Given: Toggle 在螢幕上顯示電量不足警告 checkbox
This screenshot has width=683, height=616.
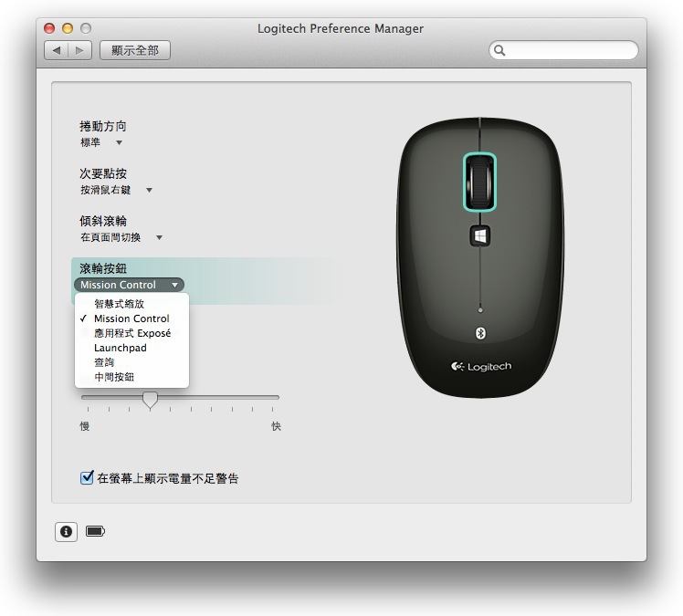Looking at the screenshot, I should tap(87, 477).
